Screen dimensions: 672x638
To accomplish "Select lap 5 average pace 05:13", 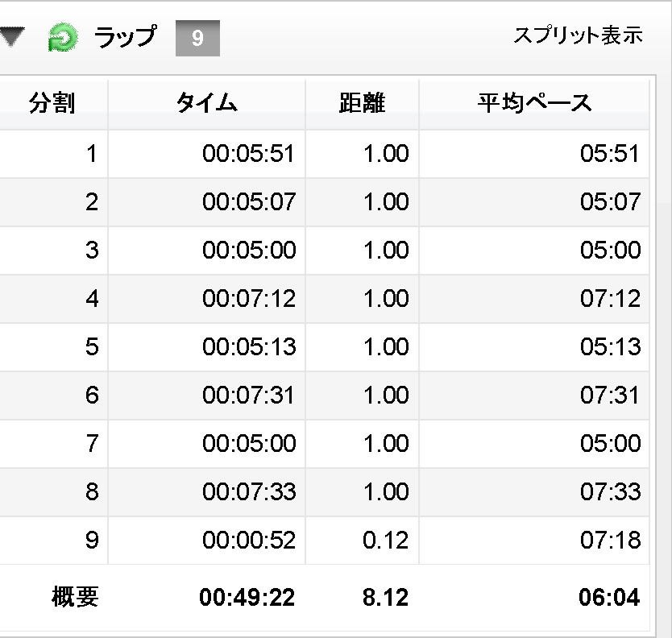I will click(610, 346).
